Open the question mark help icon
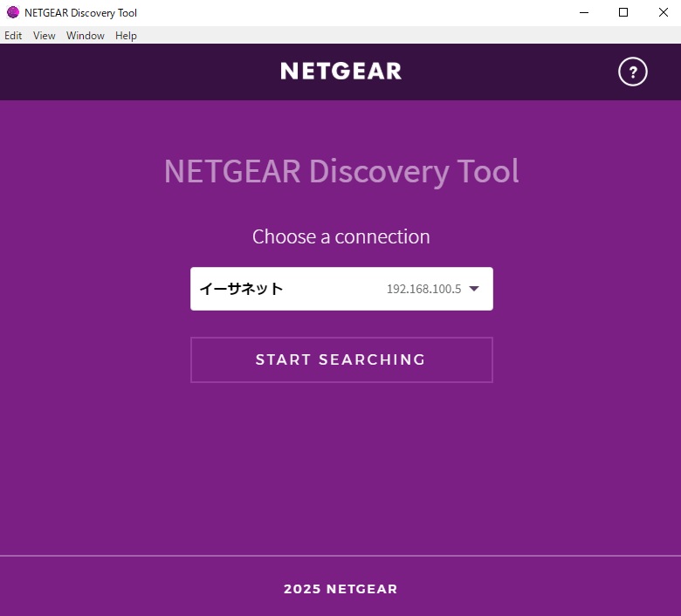Image resolution: width=681 pixels, height=616 pixels. tap(633, 72)
